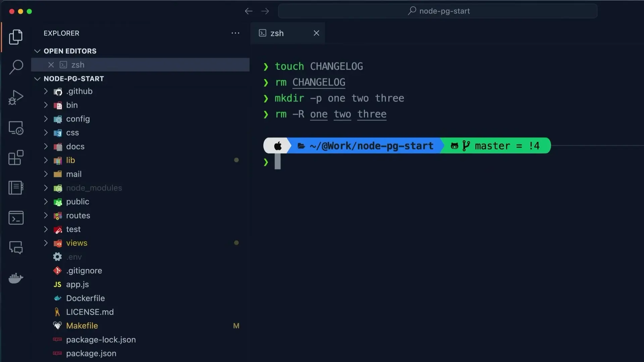Expand the lib folder

tap(46, 160)
